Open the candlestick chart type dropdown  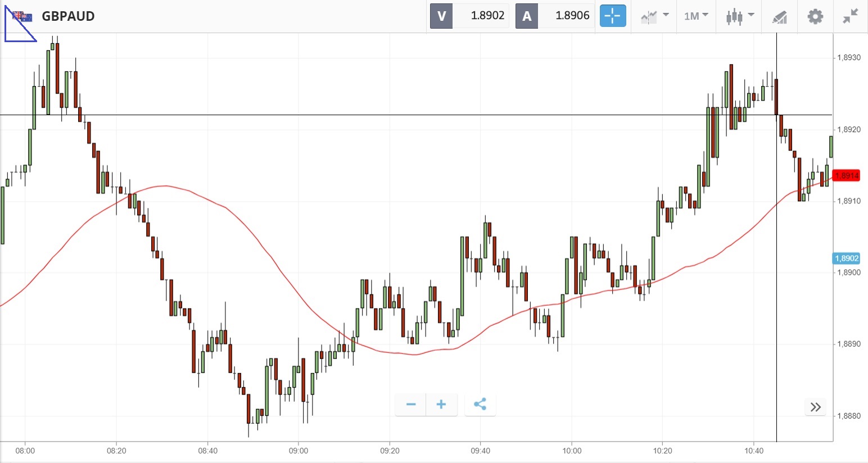740,16
